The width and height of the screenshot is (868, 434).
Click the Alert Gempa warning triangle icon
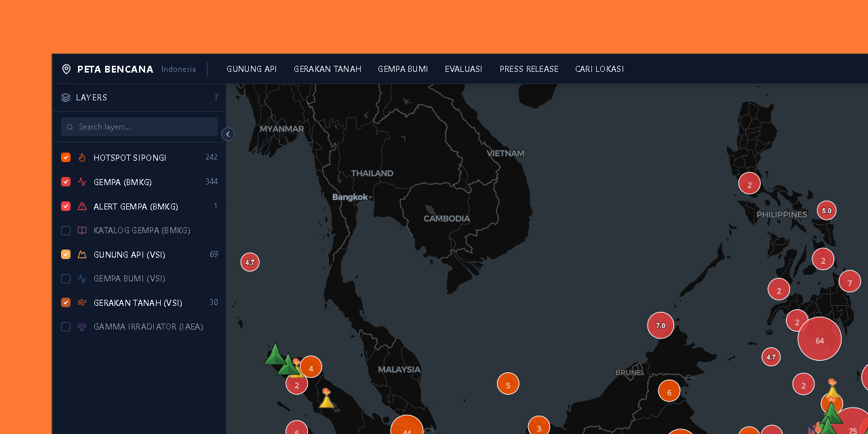click(82, 206)
